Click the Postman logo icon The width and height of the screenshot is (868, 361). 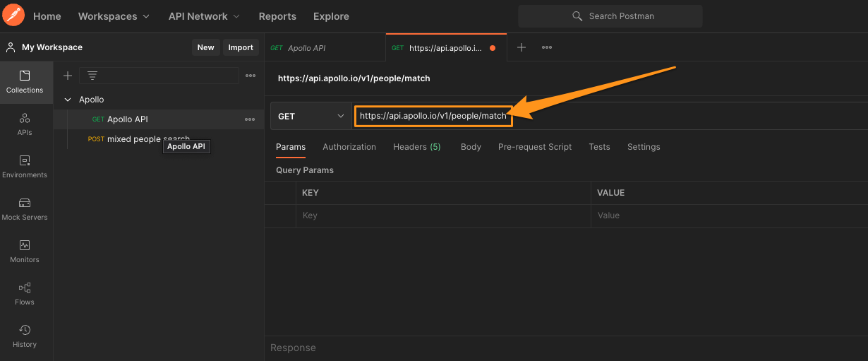[x=14, y=14]
